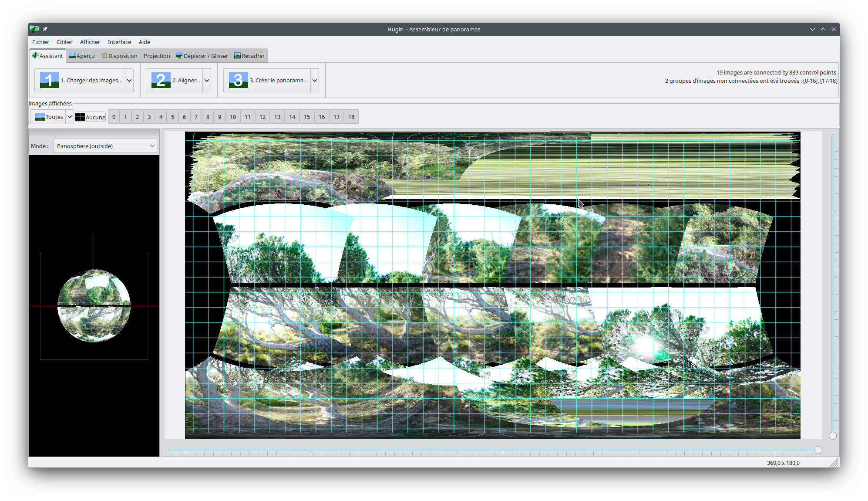Click the Charger des images step 1 icon
Screen dimensions: 868x501
pos(49,80)
